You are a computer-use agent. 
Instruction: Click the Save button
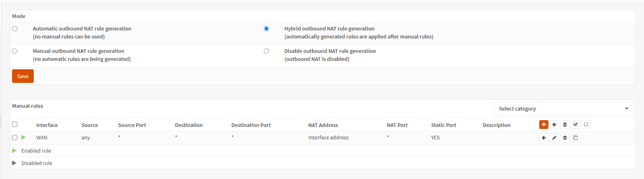point(23,76)
